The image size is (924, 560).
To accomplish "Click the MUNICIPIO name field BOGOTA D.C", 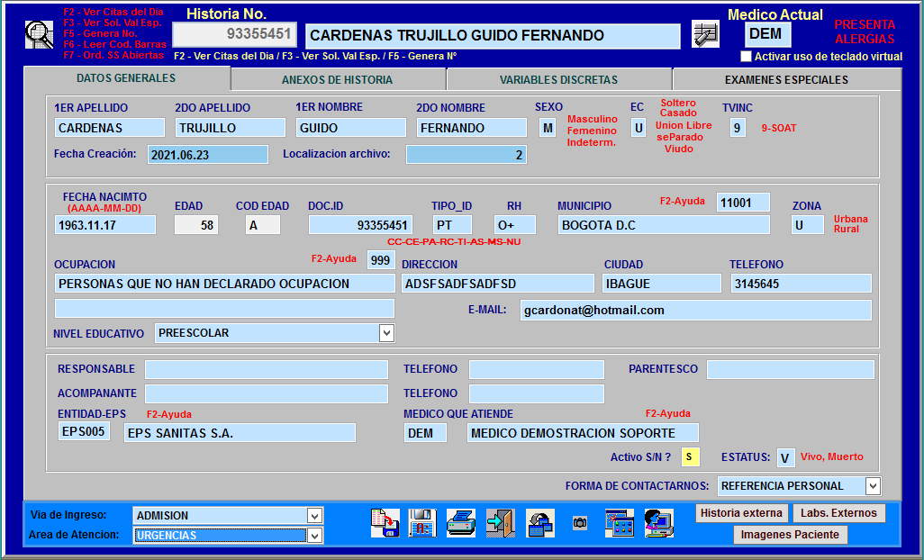I will (x=664, y=225).
